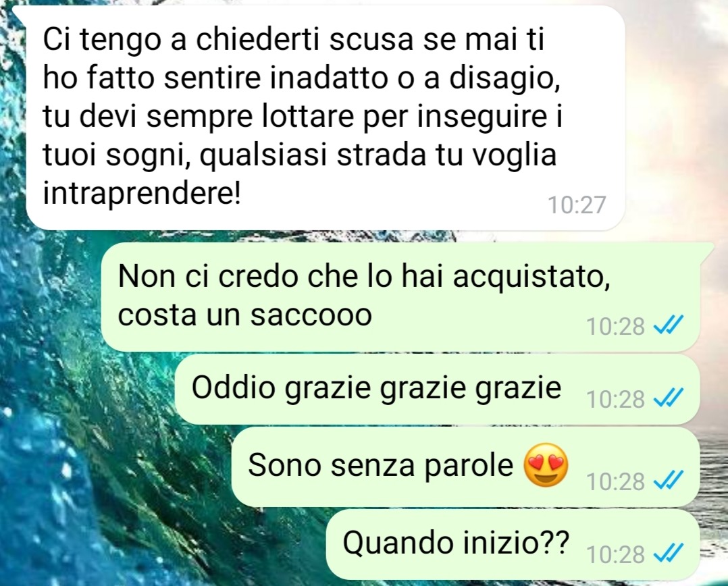
Task: Click the 10:28 timestamp beside 'Sono senza parole'
Action: pos(616,481)
